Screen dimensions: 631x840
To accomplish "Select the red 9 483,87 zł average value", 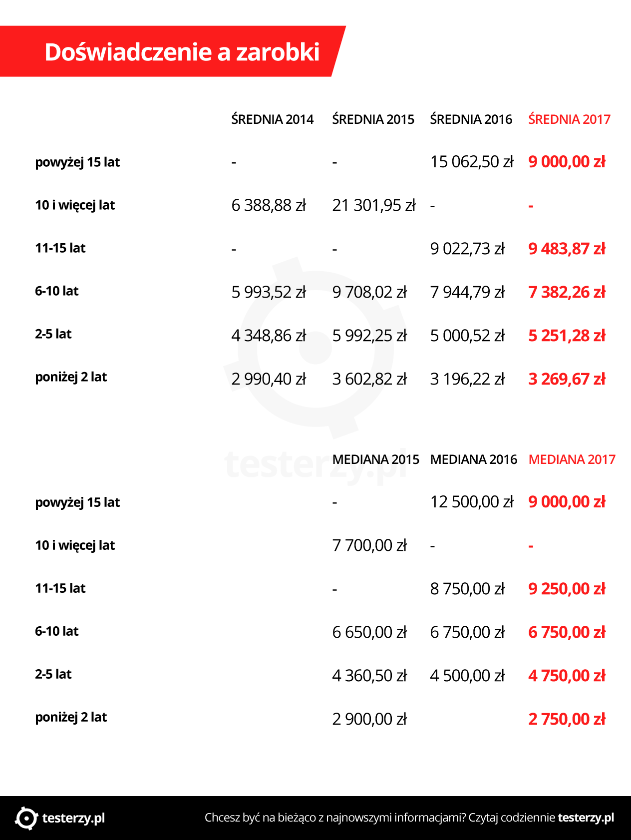I will [567, 249].
